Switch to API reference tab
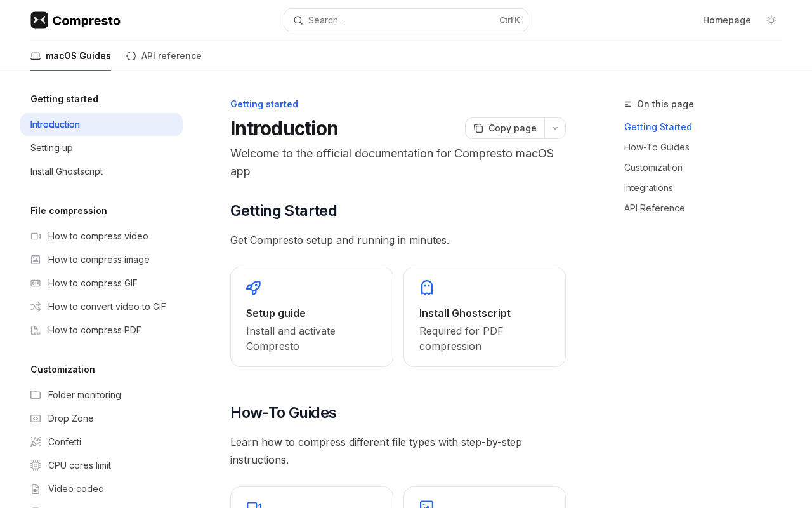Viewport: 812px width, 508px height. coord(164,56)
